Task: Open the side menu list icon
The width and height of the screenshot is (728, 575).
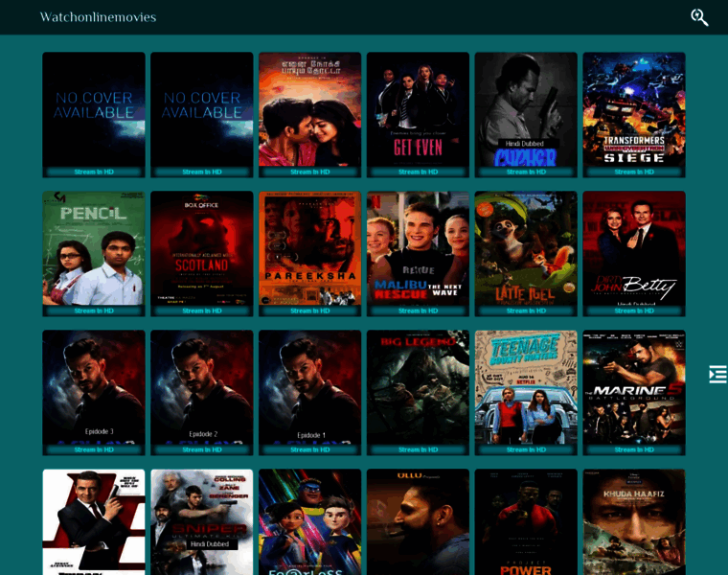Action: [x=717, y=374]
